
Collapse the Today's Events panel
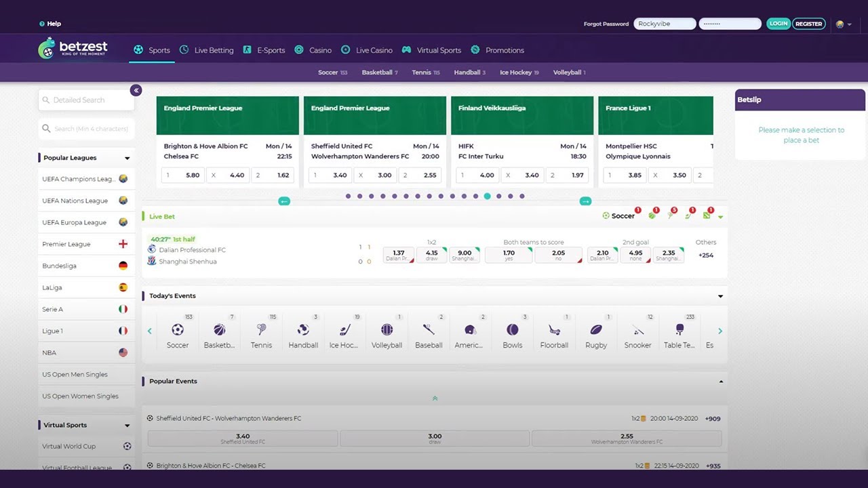point(720,296)
